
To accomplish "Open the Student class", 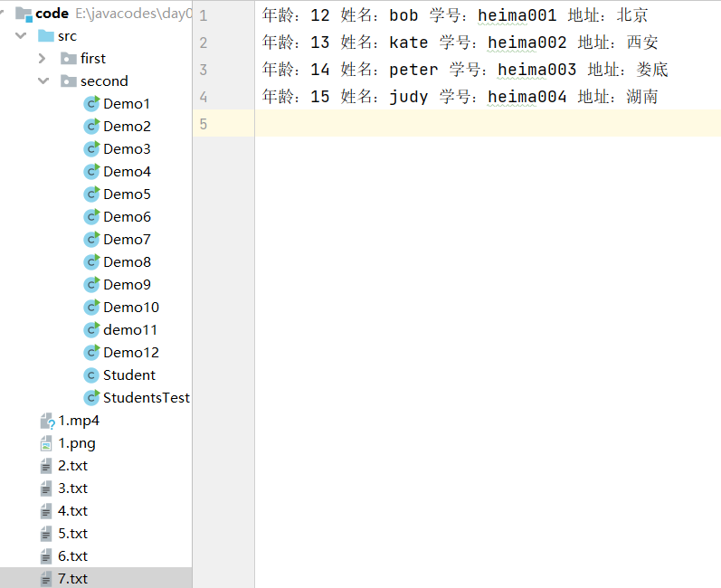I will point(129,375).
